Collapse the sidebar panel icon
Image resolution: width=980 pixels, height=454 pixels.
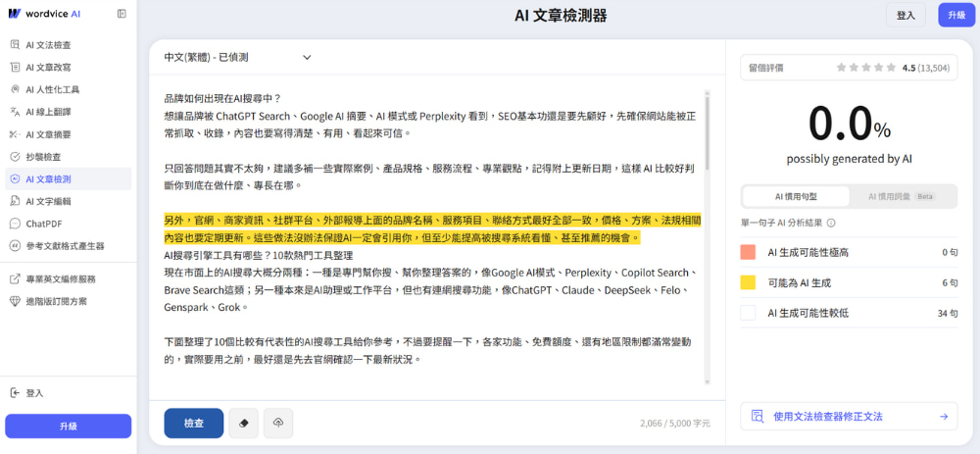pos(122,14)
